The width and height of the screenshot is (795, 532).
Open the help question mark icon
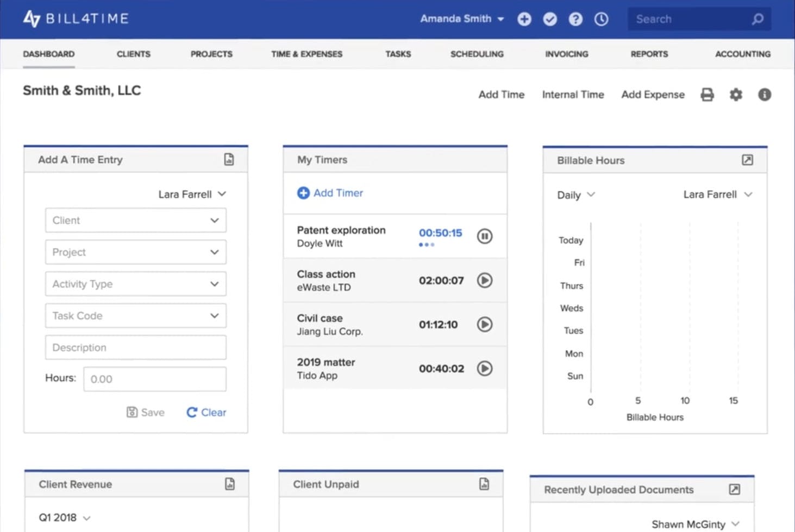575,19
